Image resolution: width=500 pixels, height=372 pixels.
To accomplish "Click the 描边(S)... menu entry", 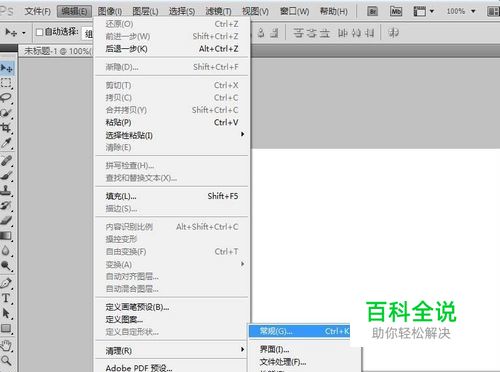I will (x=172, y=209).
